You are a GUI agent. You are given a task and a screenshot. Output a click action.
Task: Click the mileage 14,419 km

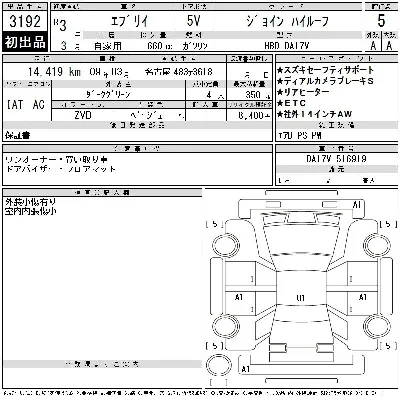(x=54, y=72)
